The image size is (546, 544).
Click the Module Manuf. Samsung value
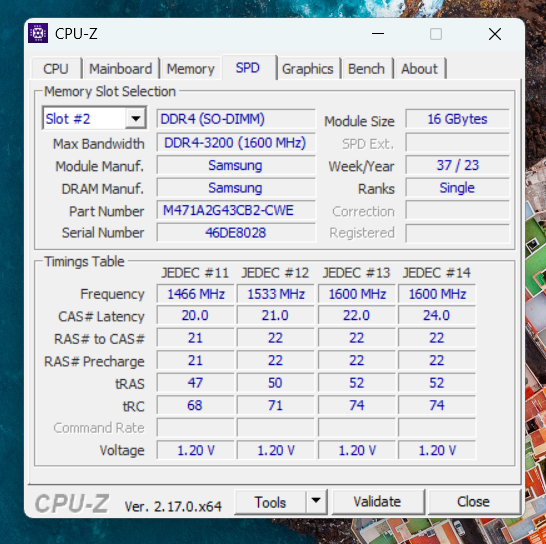236,165
